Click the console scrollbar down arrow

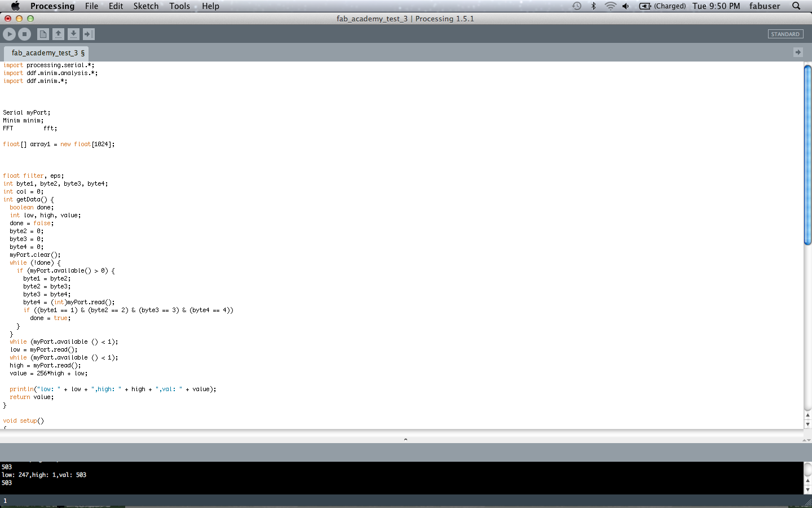pos(807,489)
